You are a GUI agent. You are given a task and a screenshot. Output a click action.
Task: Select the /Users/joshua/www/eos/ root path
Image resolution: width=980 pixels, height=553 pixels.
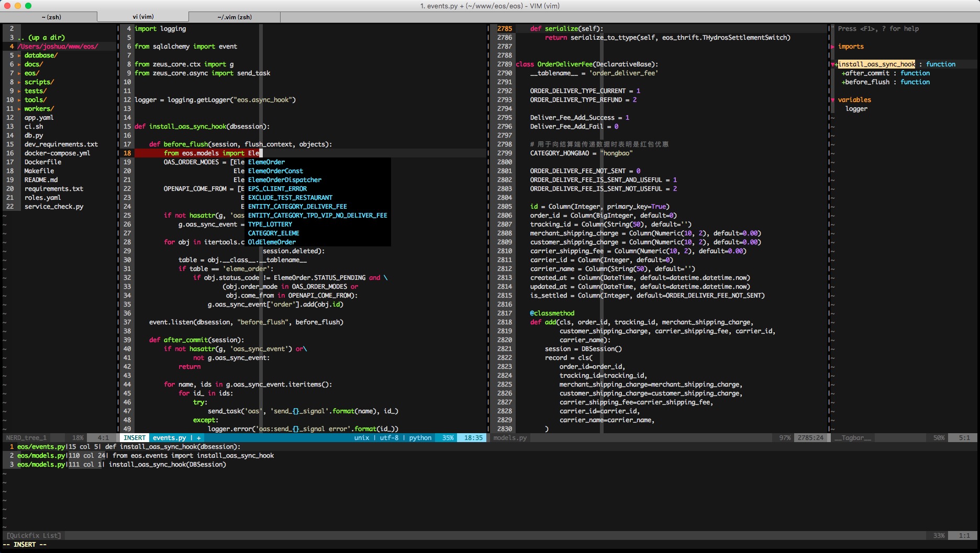[x=58, y=47]
